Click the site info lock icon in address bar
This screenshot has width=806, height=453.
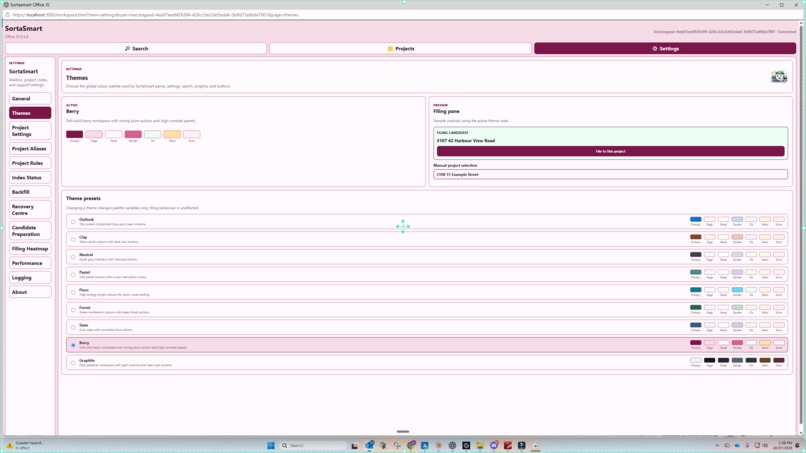coord(7,15)
